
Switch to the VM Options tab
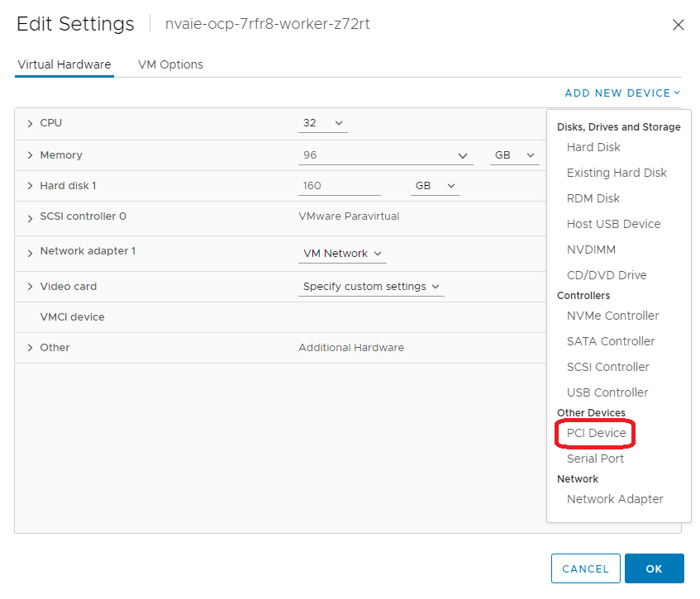pos(170,64)
